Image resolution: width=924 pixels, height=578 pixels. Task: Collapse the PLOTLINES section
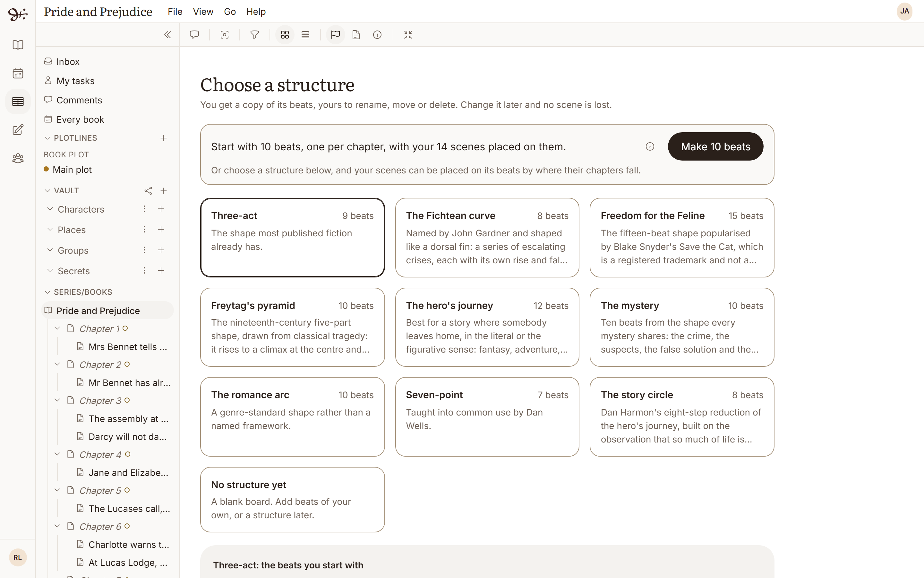click(x=47, y=138)
